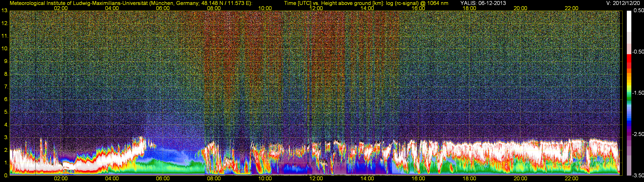Click the 06:00 label on top time axis
This screenshot has width=644, height=182.
[163, 8]
